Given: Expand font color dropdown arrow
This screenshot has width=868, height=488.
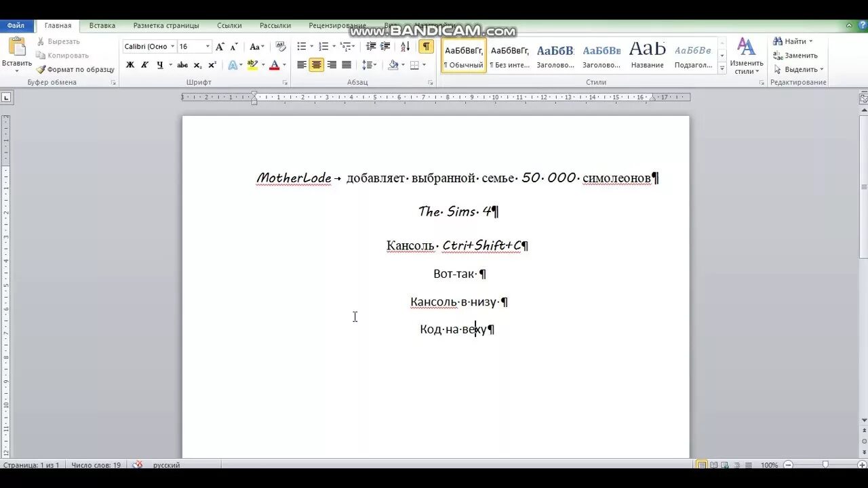Looking at the screenshot, I should 284,65.
